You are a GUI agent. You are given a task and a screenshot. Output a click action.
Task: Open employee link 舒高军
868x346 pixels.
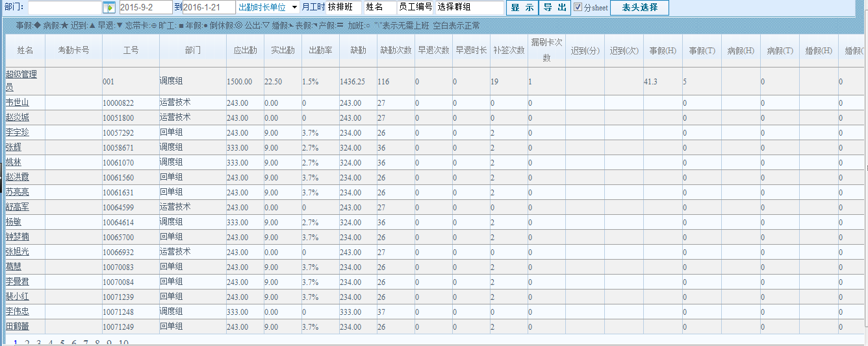coord(17,207)
